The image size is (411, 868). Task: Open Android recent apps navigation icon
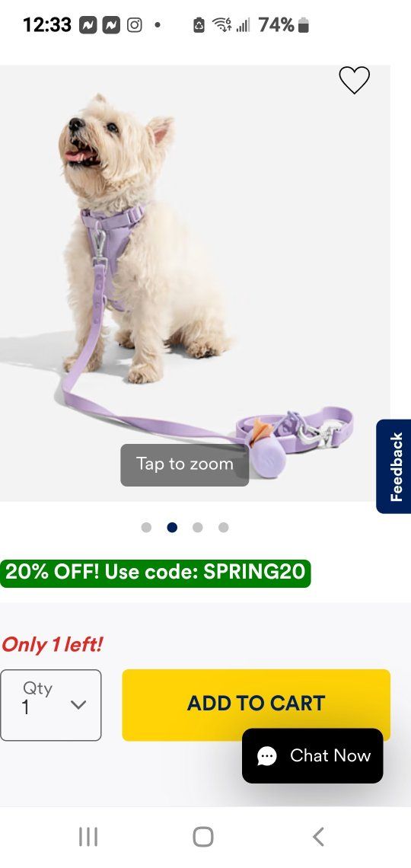coord(88,837)
